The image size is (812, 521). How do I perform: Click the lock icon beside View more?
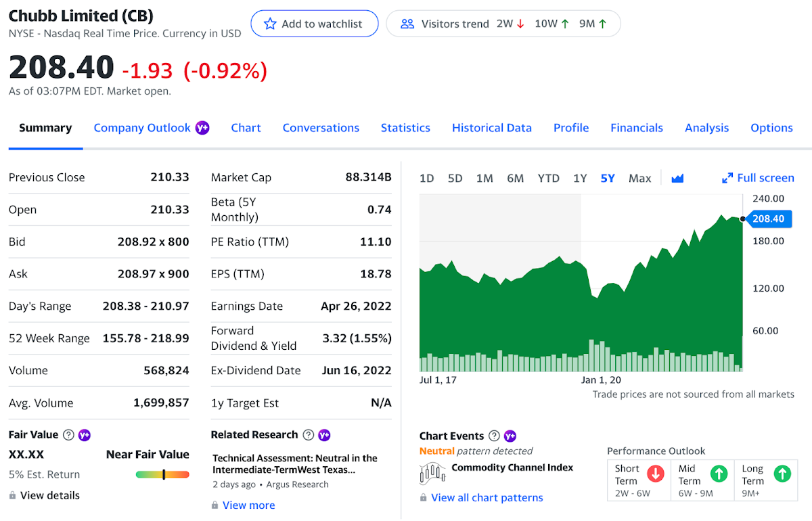pos(215,505)
